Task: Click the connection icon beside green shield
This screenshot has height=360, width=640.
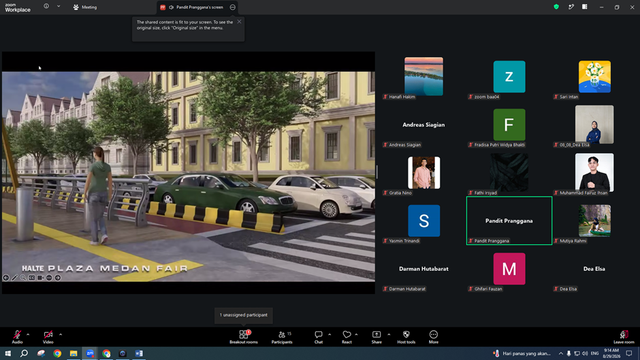Action: [571, 7]
